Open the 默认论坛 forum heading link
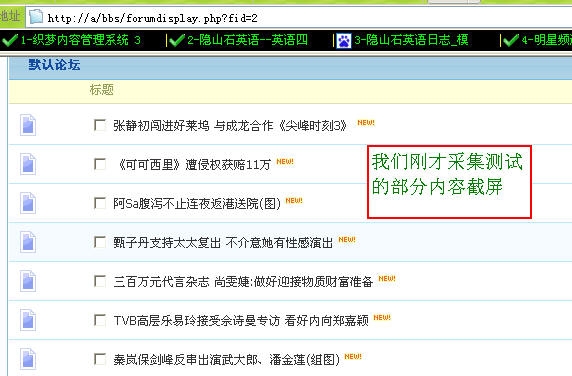This screenshot has height=376, width=572. pos(54,65)
